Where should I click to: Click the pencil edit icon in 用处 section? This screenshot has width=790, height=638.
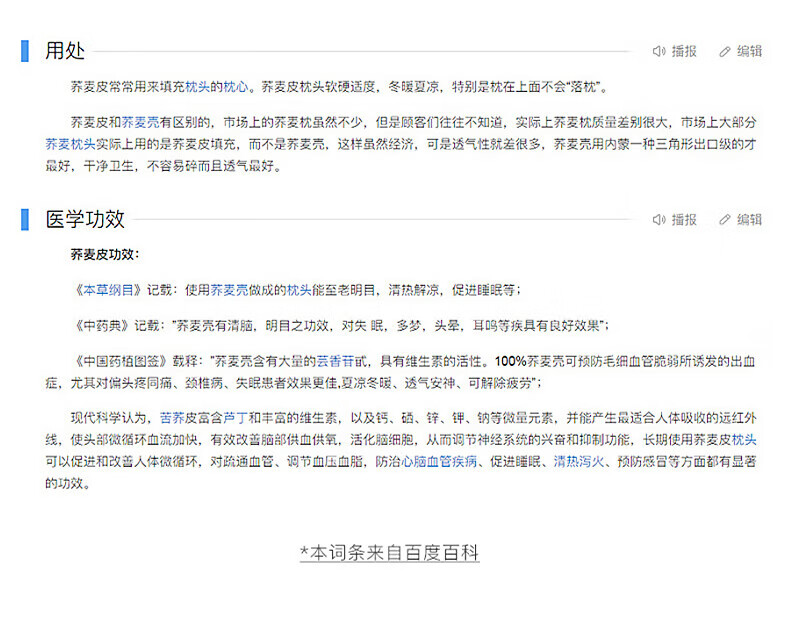click(725, 51)
